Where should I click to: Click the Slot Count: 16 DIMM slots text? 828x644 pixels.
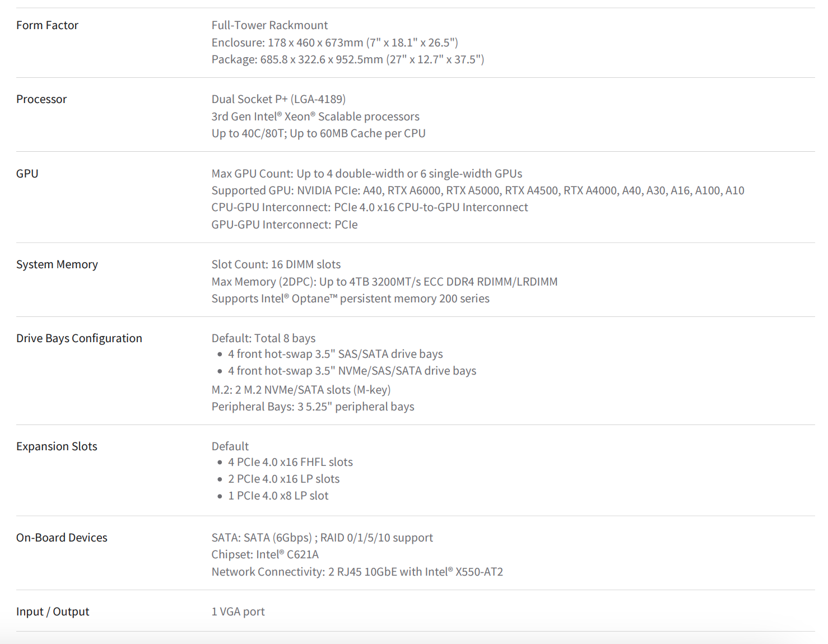(276, 264)
